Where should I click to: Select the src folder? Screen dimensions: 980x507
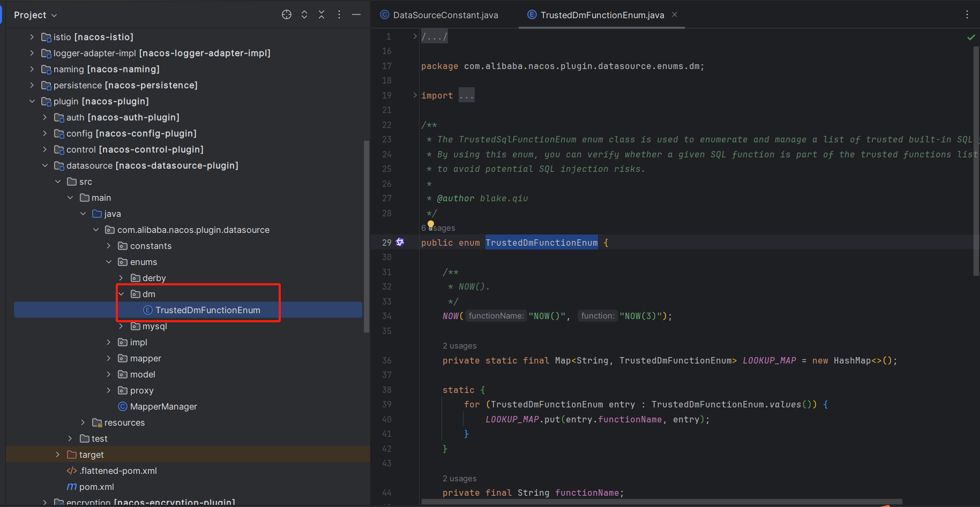80,181
